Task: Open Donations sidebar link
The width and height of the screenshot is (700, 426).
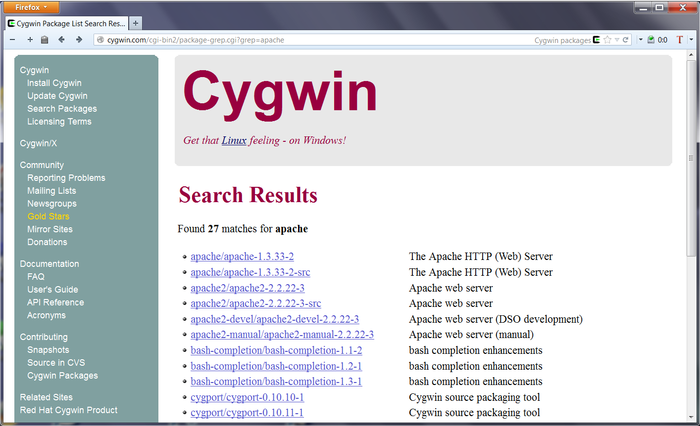Action: [47, 242]
